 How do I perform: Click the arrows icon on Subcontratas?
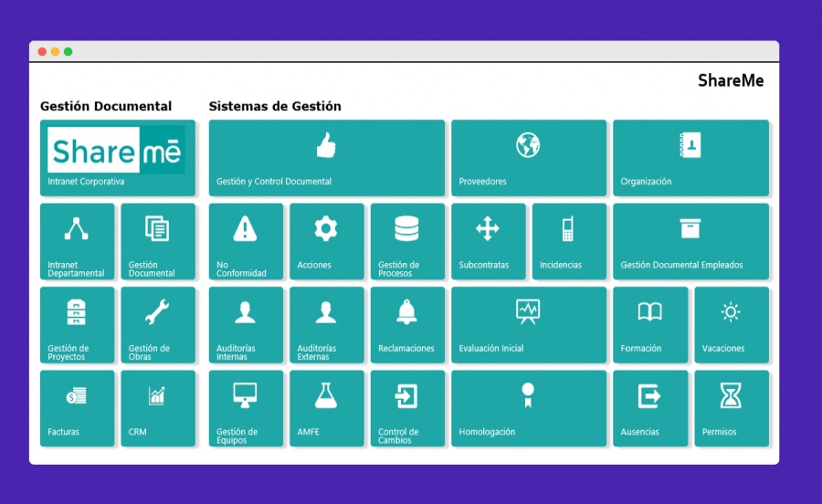point(488,228)
